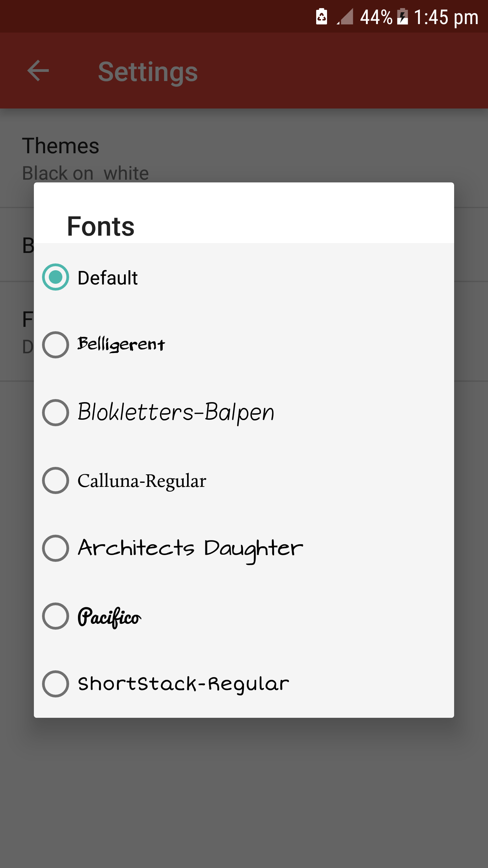Enable the Calluna-Regular radio button
Image resolution: width=488 pixels, height=868 pixels.
pos(56,480)
